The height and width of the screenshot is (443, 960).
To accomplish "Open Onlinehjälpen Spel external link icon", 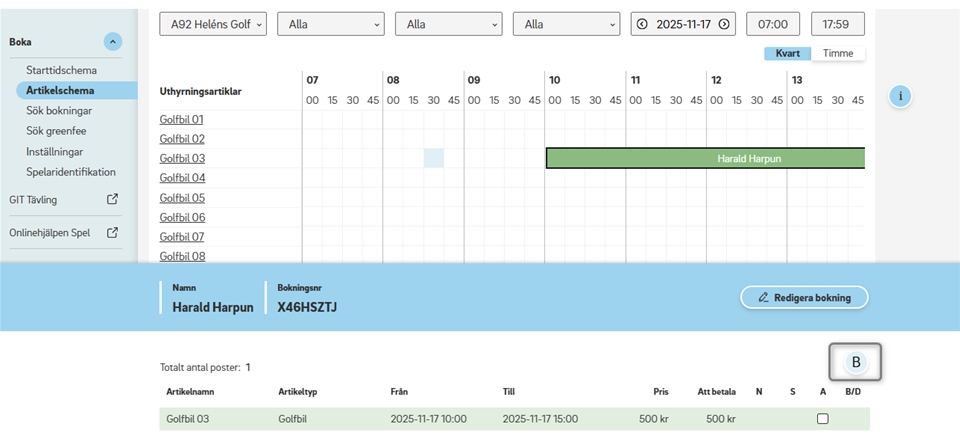I will click(113, 233).
